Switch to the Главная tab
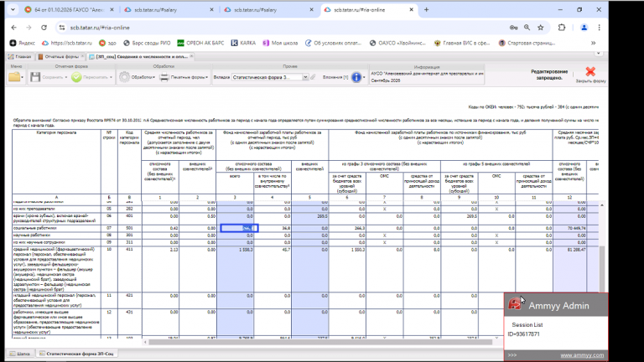The width and height of the screenshot is (644, 362). pos(20,57)
